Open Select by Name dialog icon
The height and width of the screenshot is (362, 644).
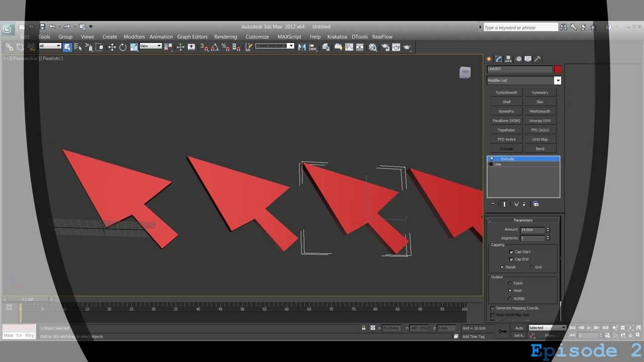[x=78, y=47]
